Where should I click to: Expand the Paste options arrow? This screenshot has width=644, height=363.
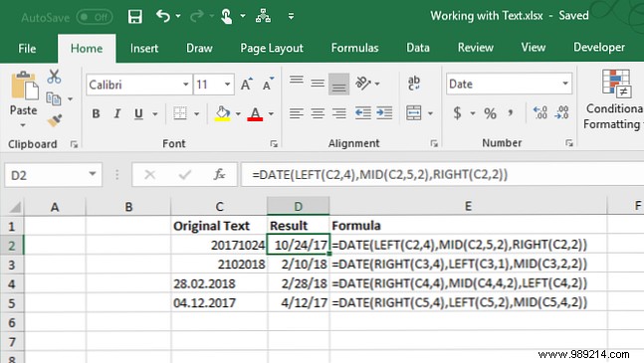[23, 125]
